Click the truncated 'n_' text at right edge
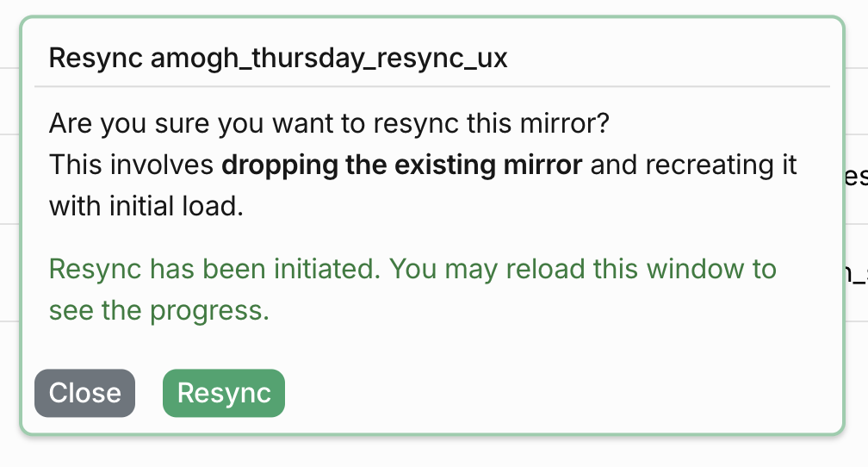Image resolution: width=868 pixels, height=467 pixels. tap(857, 274)
